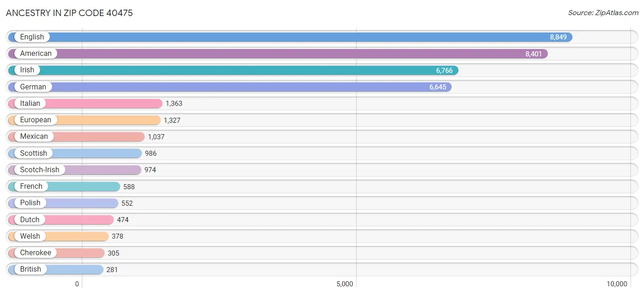
Task: Click the English bar label
Action: click(x=32, y=37)
